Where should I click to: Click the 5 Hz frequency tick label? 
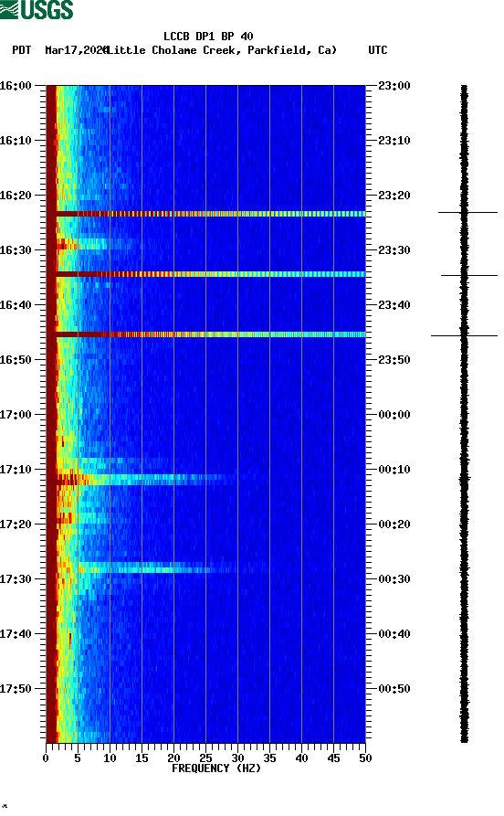click(78, 758)
